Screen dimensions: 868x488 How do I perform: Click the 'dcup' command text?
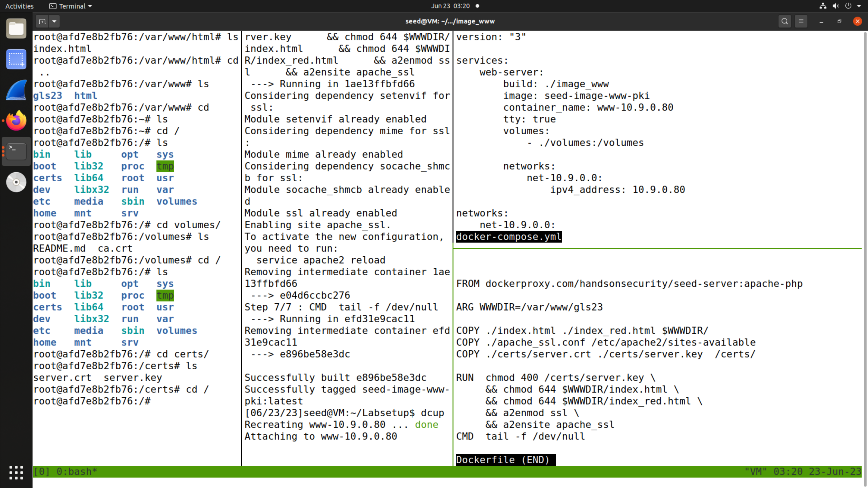(x=432, y=413)
